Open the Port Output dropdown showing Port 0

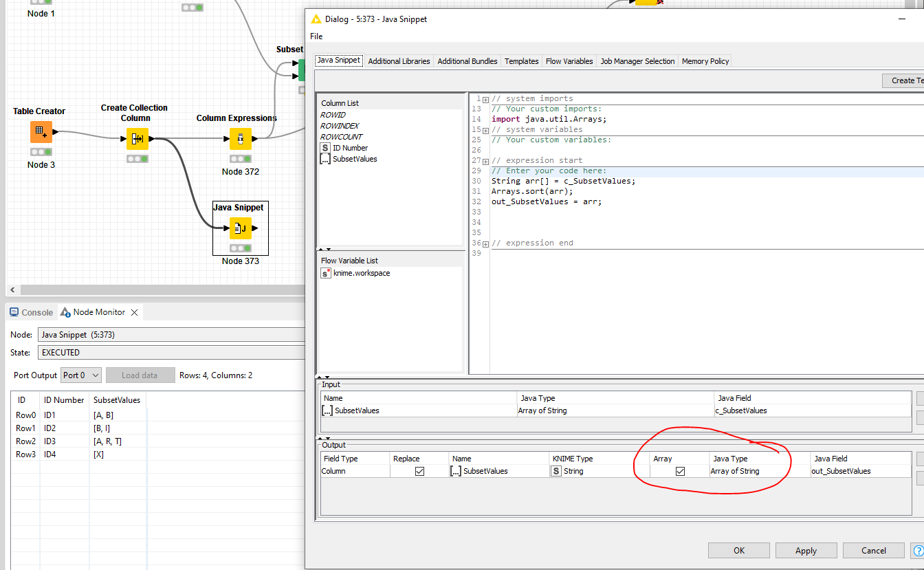[x=81, y=375]
